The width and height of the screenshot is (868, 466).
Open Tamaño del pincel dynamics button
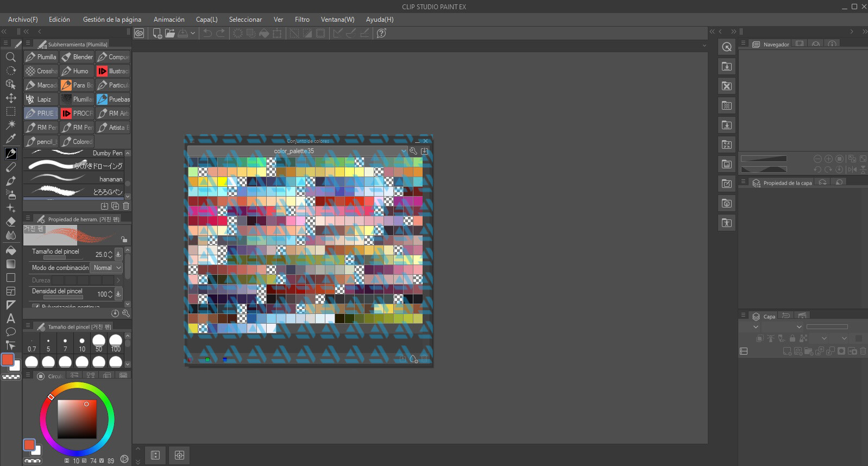point(118,254)
